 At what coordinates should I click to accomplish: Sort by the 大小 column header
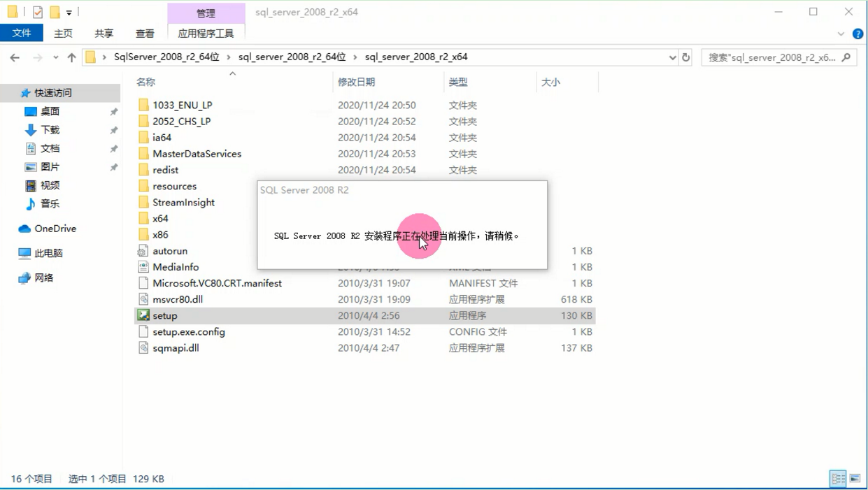550,82
